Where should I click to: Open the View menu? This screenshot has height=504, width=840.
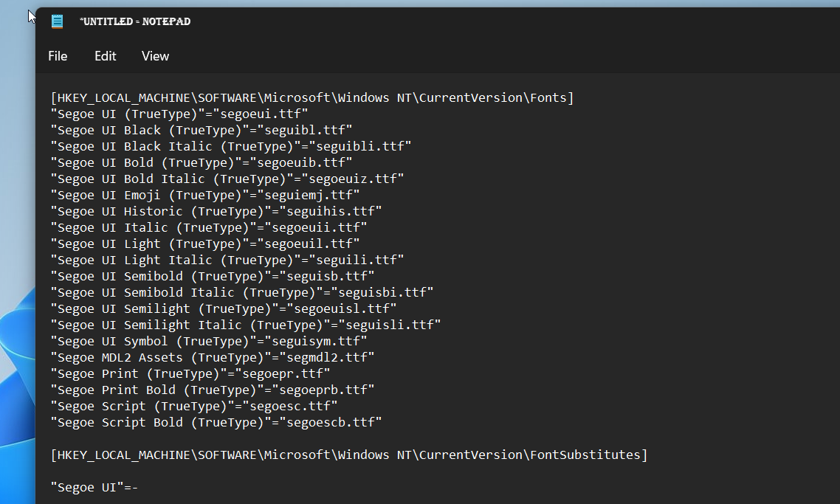pyautogui.click(x=155, y=56)
